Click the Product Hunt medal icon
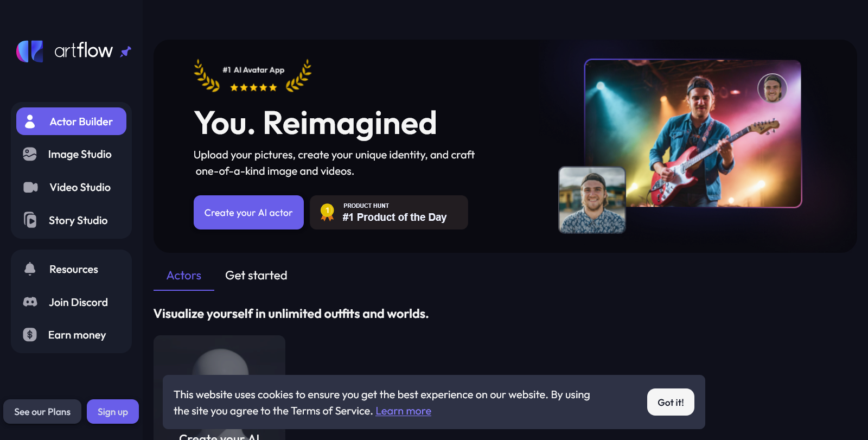868x440 pixels. tap(327, 212)
